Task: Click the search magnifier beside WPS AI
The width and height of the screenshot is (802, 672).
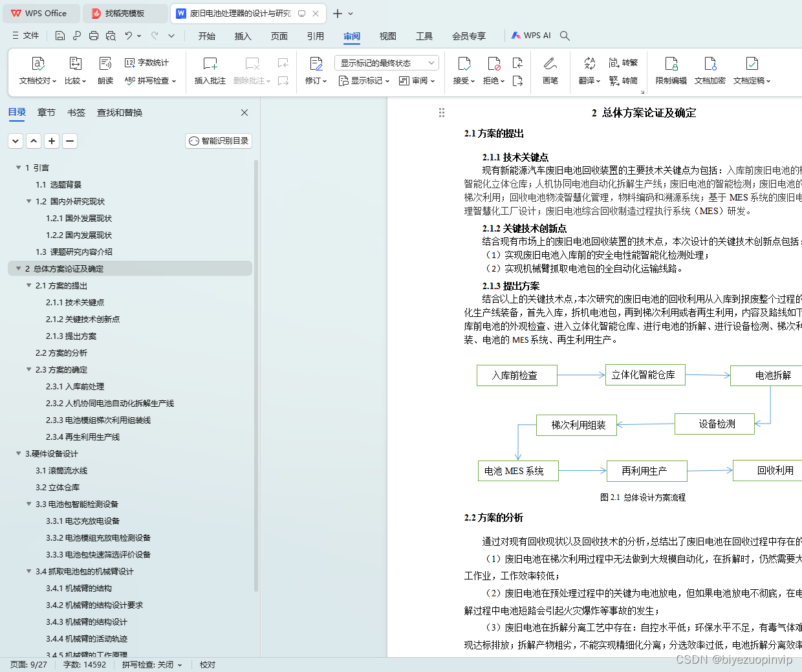Action: coord(565,36)
